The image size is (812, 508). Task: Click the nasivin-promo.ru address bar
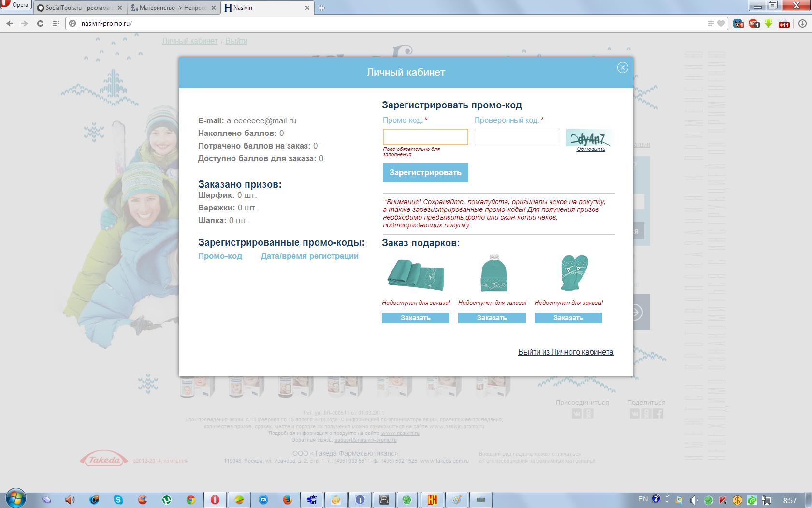[391, 23]
